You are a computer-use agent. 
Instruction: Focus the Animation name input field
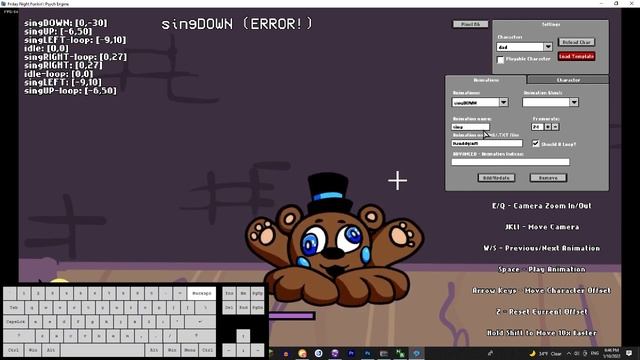pyautogui.click(x=471, y=127)
